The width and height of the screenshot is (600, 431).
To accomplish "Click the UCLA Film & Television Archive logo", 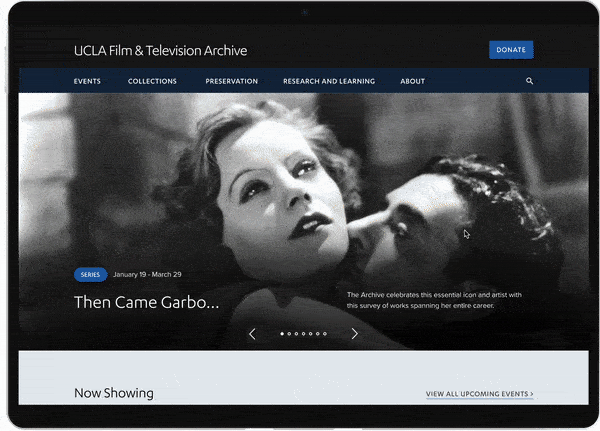I will pyautogui.click(x=160, y=51).
